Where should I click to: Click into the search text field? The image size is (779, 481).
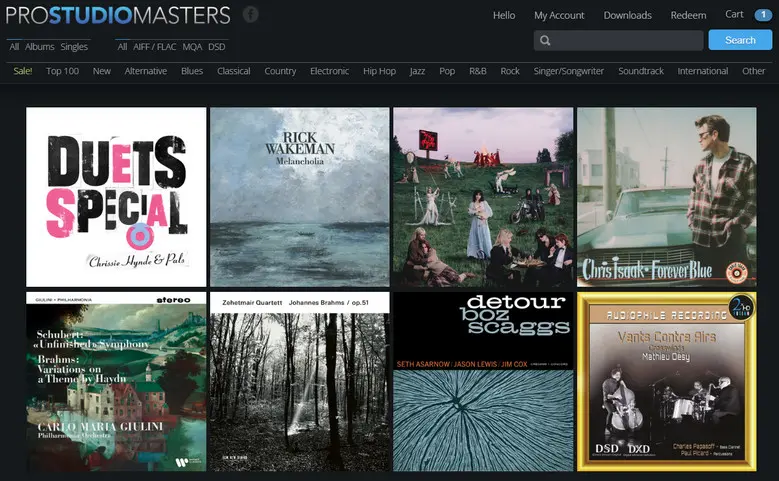625,41
